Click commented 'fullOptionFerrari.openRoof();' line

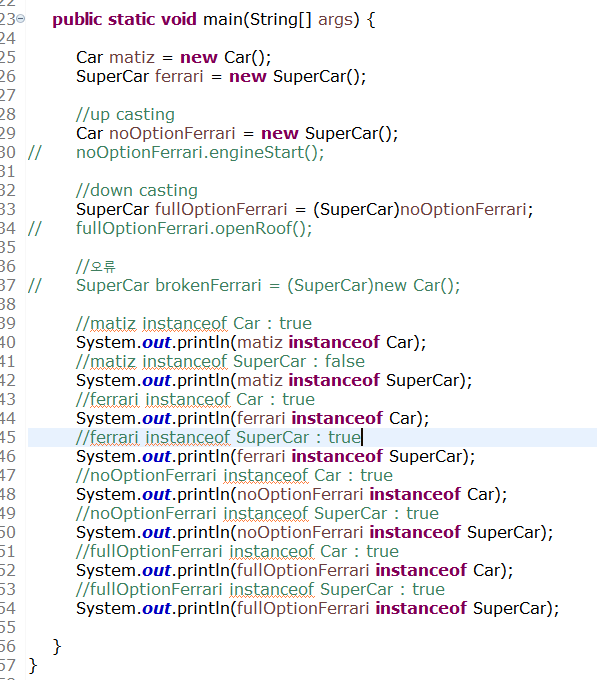pyautogui.click(x=194, y=228)
